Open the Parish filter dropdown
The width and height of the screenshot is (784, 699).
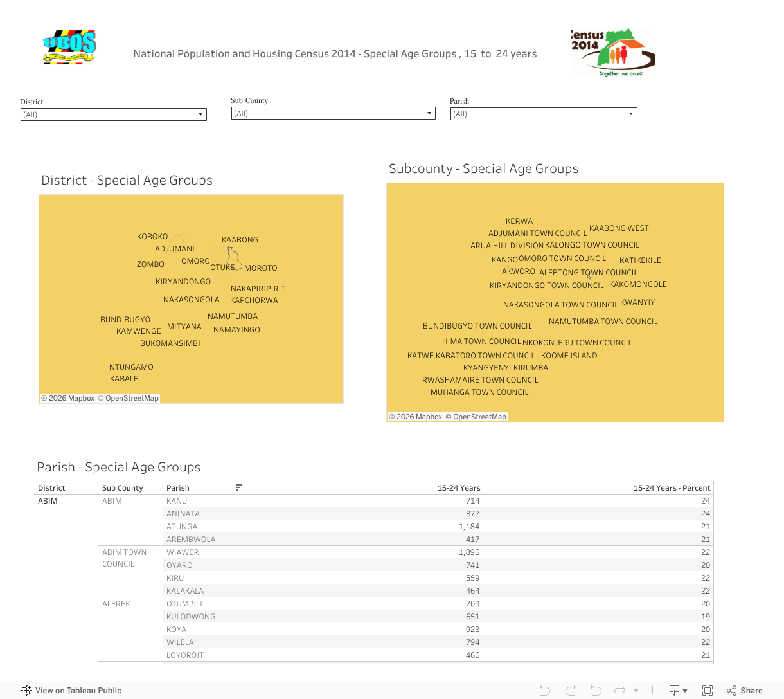[544, 114]
